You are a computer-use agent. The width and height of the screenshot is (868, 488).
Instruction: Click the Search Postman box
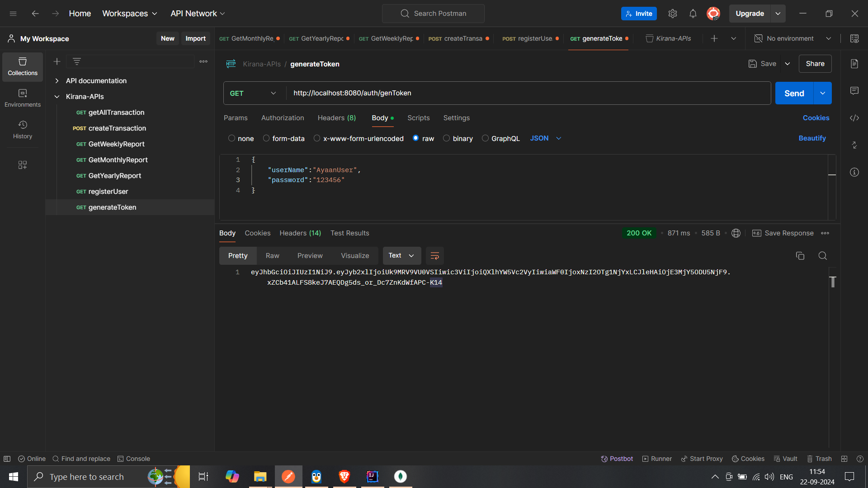[x=433, y=14]
